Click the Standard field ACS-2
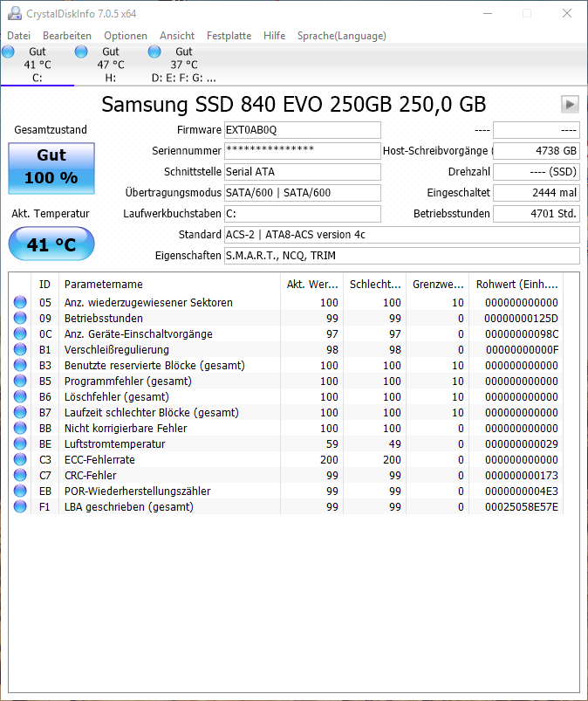This screenshot has height=701, width=588. click(402, 235)
